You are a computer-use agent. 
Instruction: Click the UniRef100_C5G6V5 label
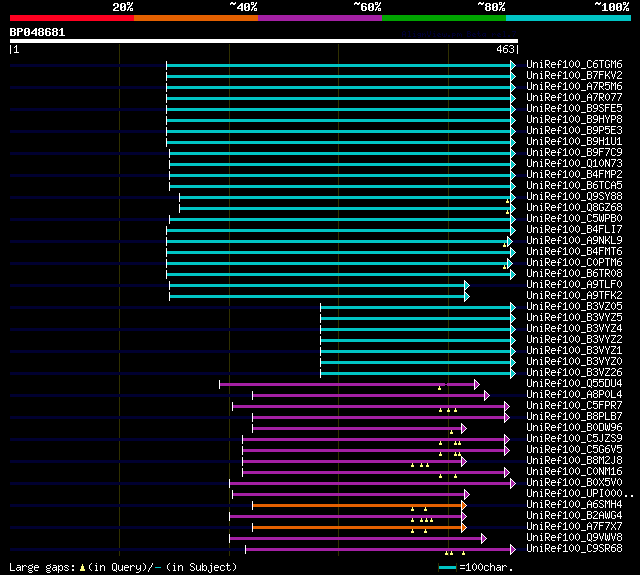[574, 450]
